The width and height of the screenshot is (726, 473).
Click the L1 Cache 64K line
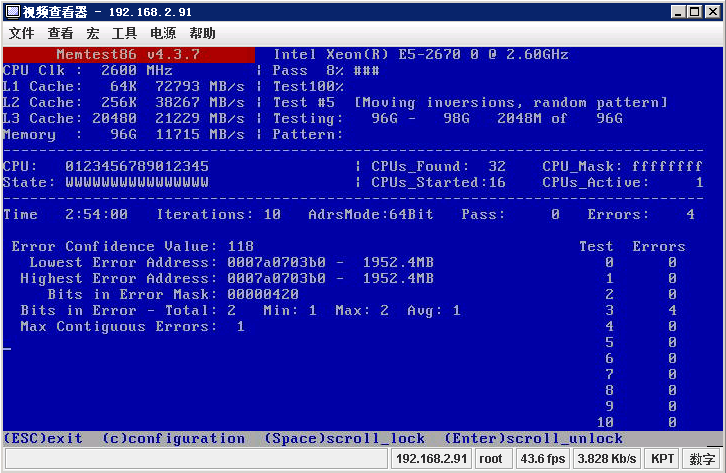(x=123, y=87)
